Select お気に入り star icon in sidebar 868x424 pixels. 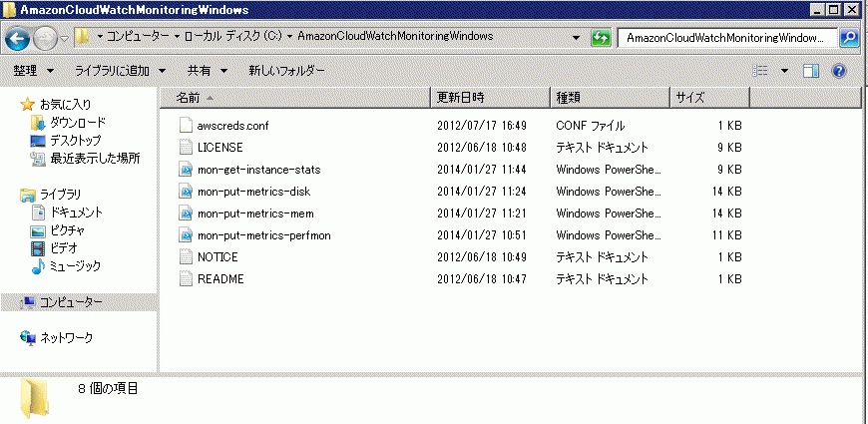27,104
